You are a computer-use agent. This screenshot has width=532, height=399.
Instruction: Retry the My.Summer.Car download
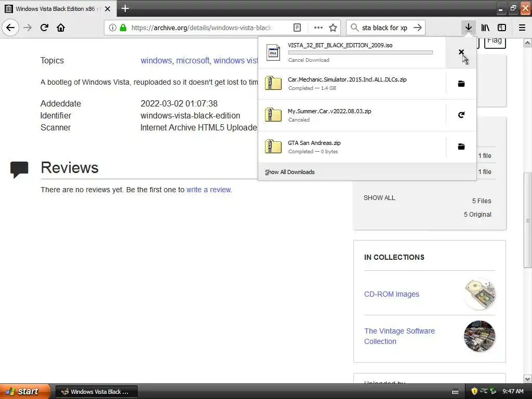[461, 115]
